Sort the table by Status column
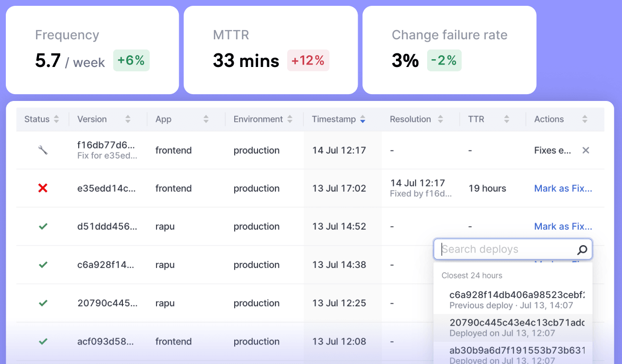The image size is (622, 364). pyautogui.click(x=56, y=119)
